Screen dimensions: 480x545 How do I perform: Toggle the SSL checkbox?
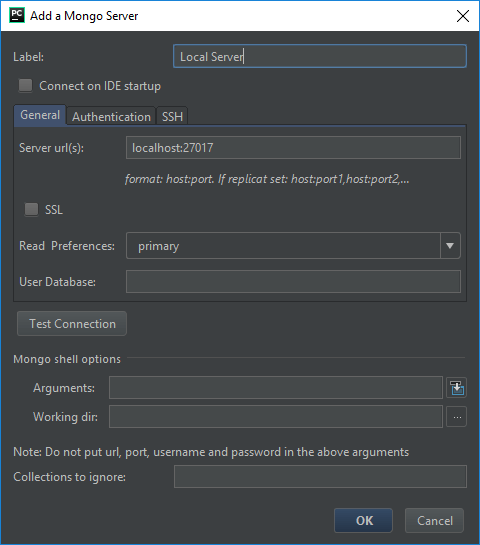point(31,210)
